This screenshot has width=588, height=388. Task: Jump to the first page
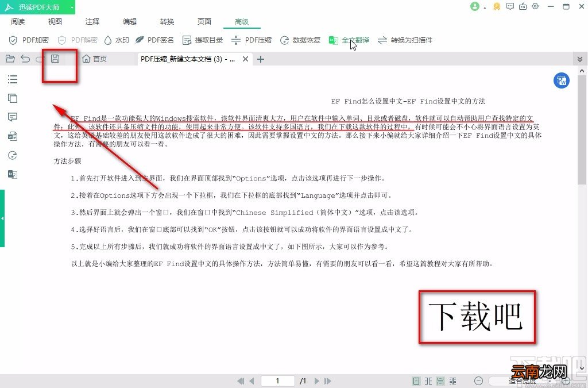click(241, 381)
